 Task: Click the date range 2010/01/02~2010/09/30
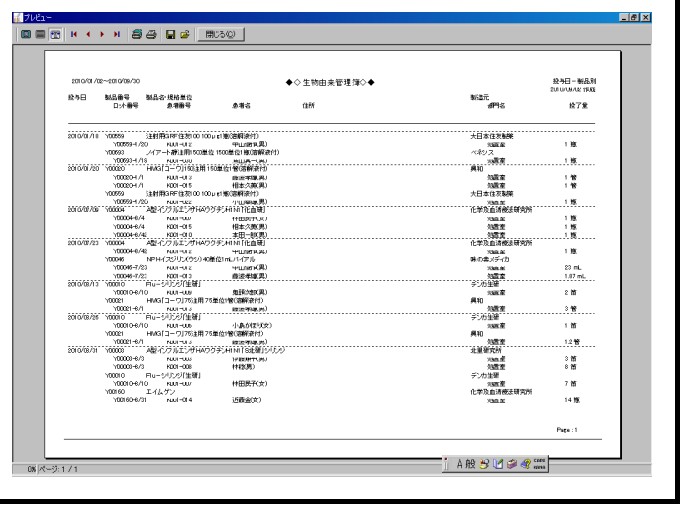[x=106, y=81]
